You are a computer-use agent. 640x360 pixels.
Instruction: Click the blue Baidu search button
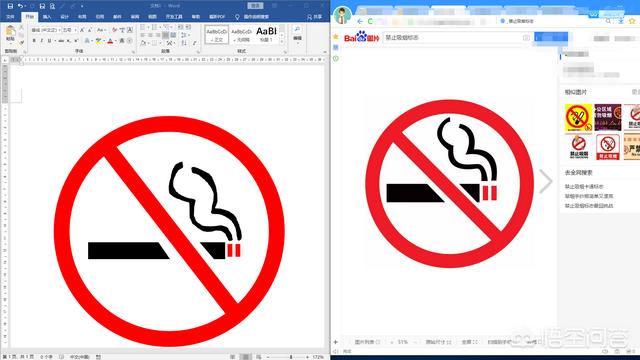pyautogui.click(x=551, y=38)
